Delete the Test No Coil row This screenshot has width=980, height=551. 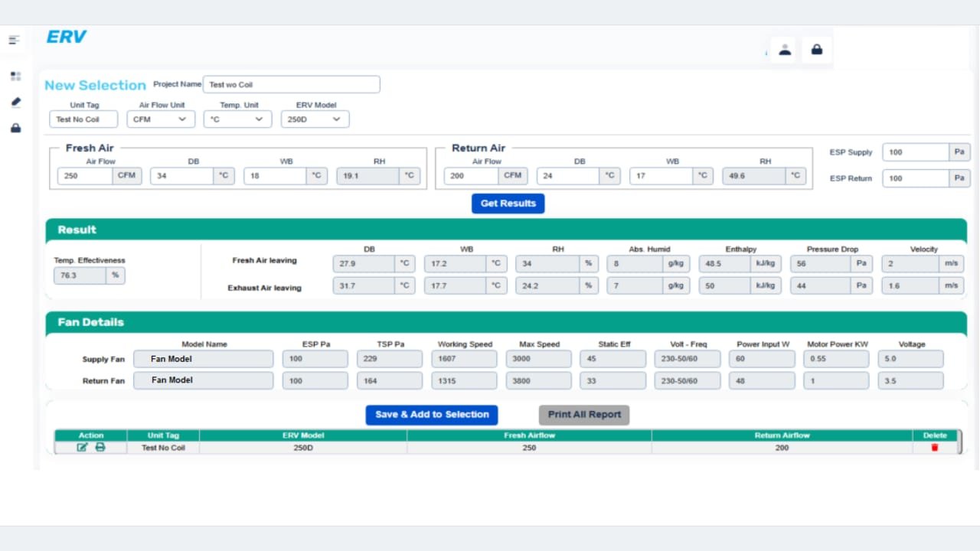tap(934, 448)
